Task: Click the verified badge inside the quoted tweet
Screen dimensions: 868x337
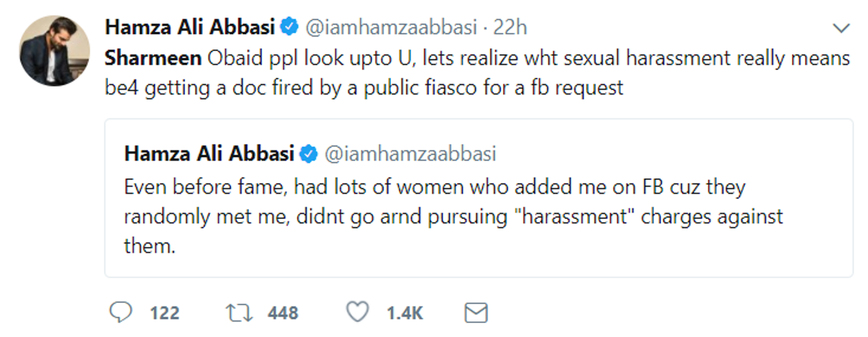Action: pos(309,154)
